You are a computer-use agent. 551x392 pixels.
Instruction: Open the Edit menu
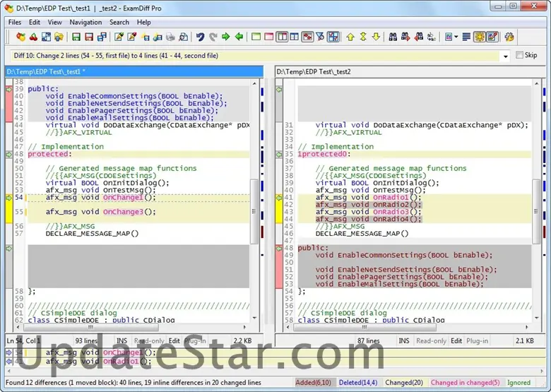35,22
